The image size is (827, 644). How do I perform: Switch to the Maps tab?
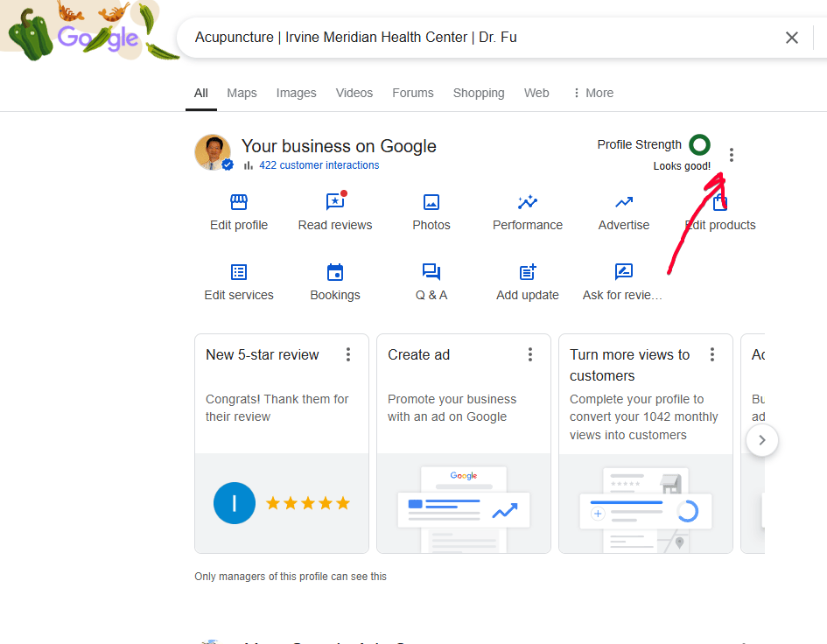pos(242,93)
